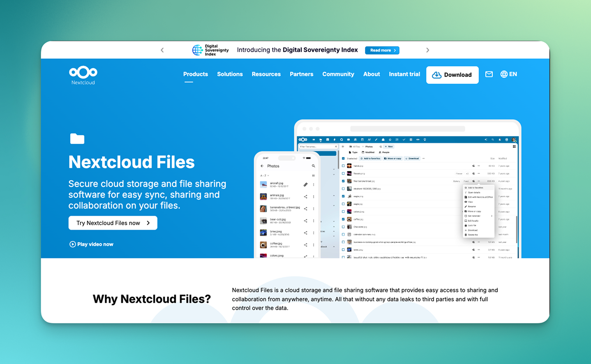Click the file list vertical scrollbar
591x364 pixels.
(x=517, y=230)
